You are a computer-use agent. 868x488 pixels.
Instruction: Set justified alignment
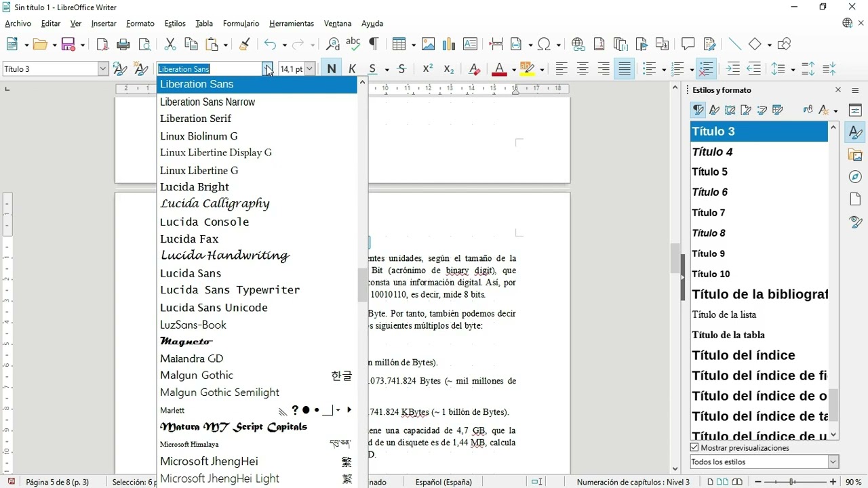625,69
